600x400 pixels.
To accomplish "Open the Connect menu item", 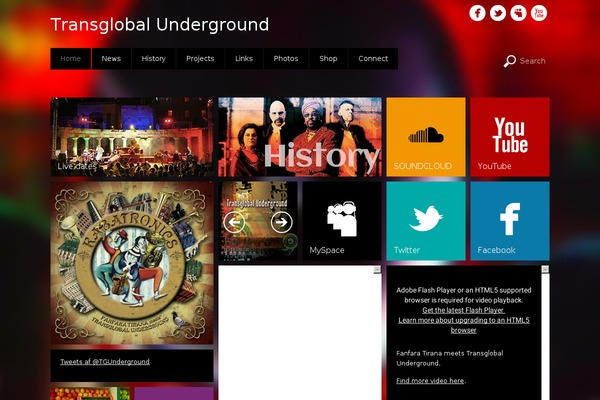I will pyautogui.click(x=373, y=59).
